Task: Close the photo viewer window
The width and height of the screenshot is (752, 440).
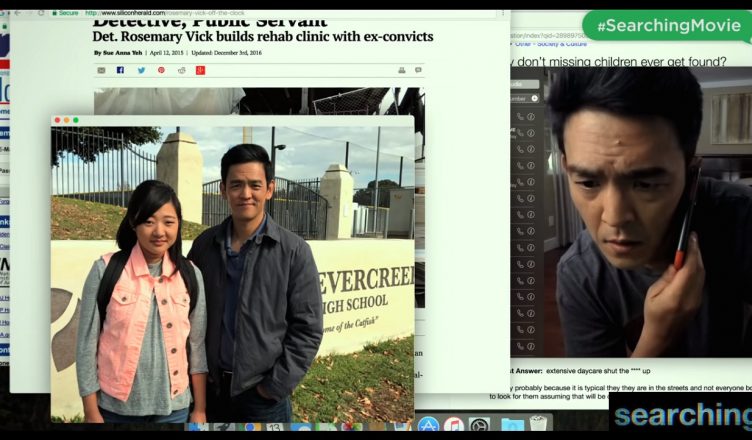Action: point(57,120)
